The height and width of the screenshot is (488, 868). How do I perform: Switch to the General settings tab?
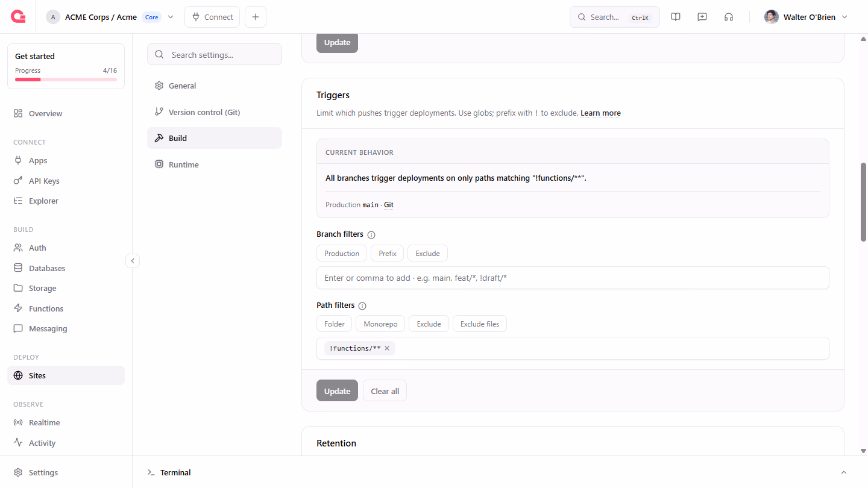point(215,86)
